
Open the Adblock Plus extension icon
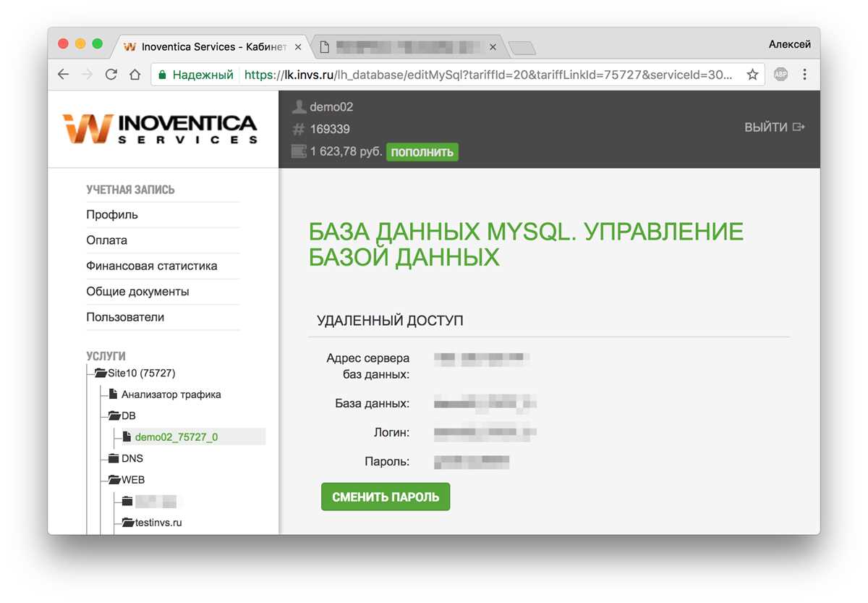click(x=780, y=75)
